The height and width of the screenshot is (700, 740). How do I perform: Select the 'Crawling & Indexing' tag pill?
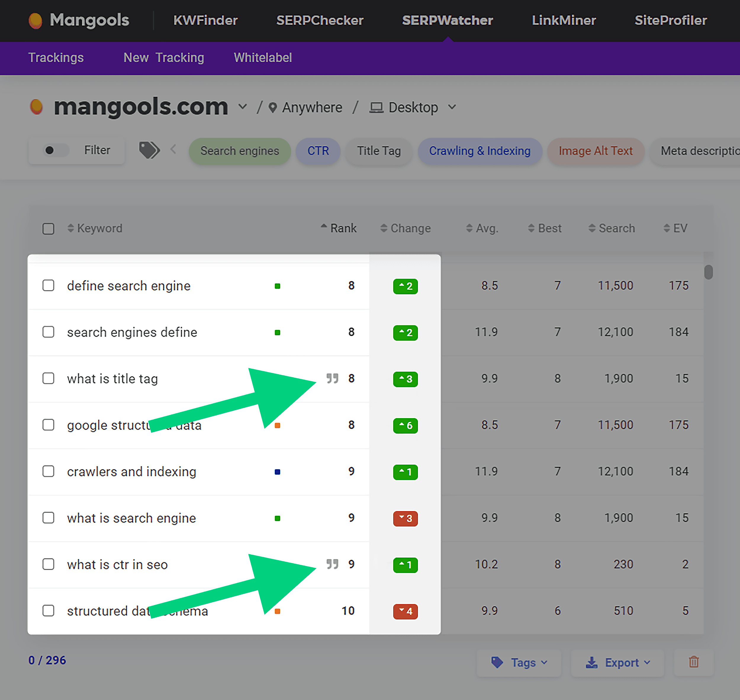tap(480, 151)
